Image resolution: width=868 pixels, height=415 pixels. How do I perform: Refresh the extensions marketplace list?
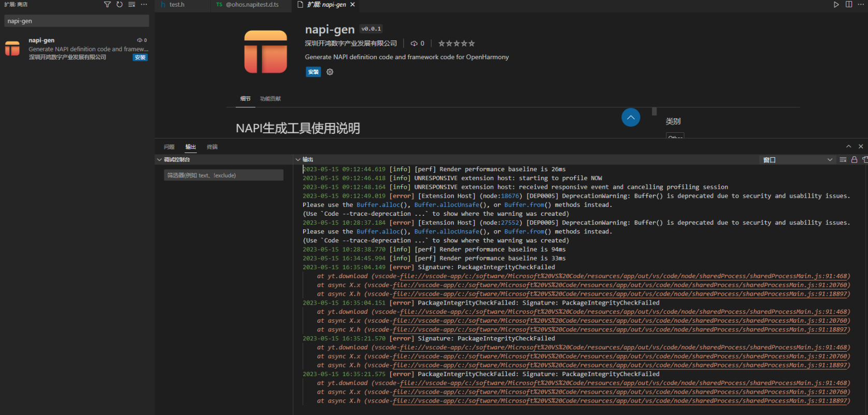(120, 5)
